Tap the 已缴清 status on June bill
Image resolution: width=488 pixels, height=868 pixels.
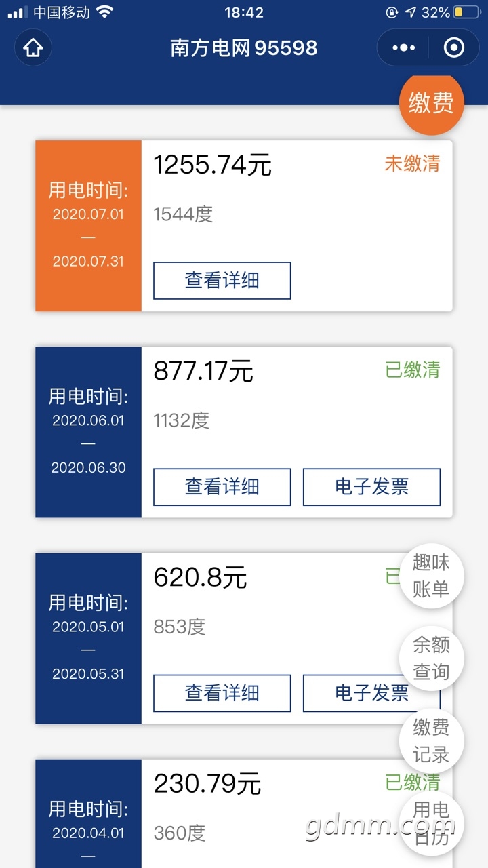point(412,370)
